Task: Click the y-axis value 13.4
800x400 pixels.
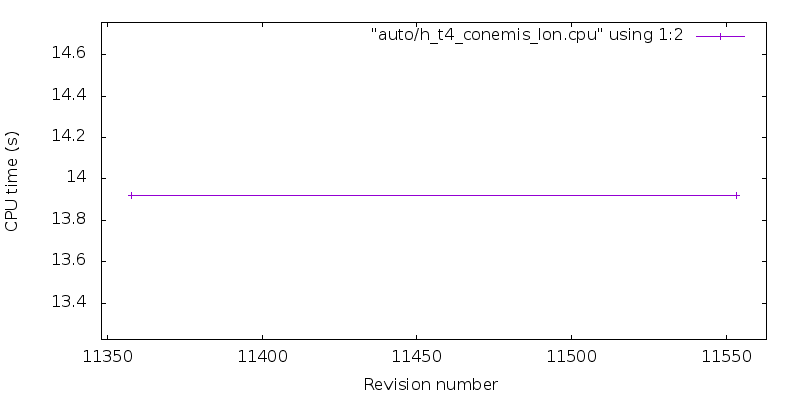Action: point(68,303)
